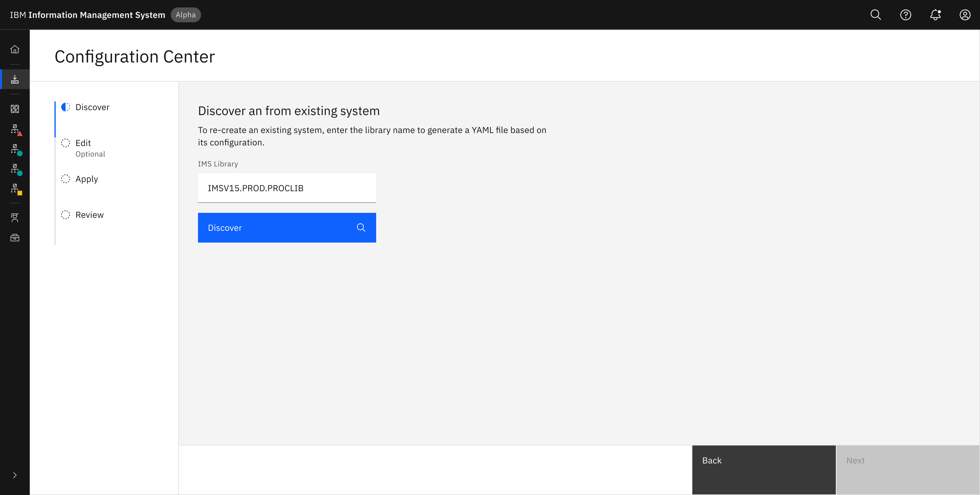Click IBM Information Management System title
980x495 pixels.
click(x=88, y=15)
